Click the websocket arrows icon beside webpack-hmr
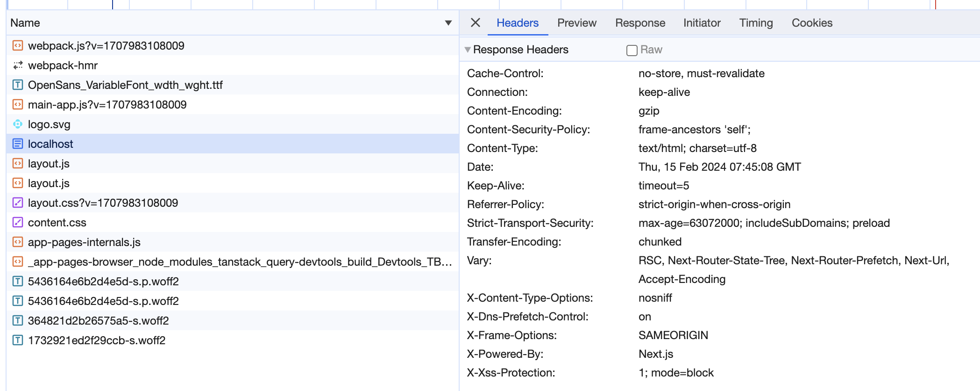 pos(18,65)
